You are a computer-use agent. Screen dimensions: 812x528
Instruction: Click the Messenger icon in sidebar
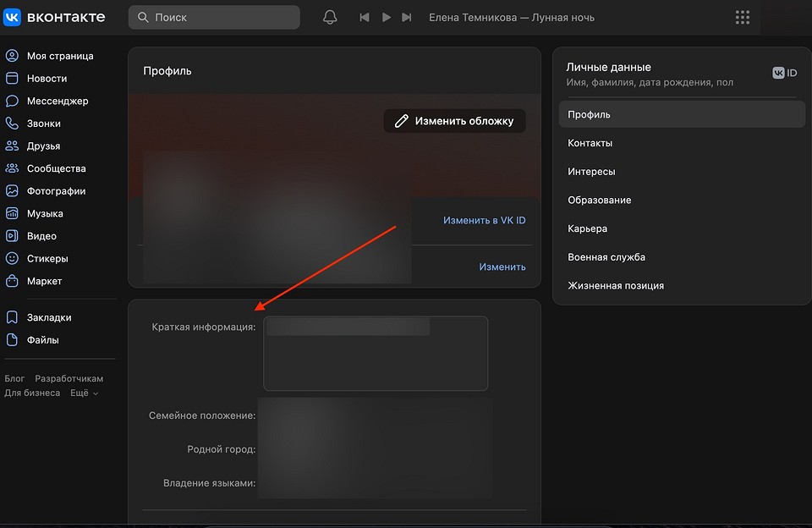(12, 101)
